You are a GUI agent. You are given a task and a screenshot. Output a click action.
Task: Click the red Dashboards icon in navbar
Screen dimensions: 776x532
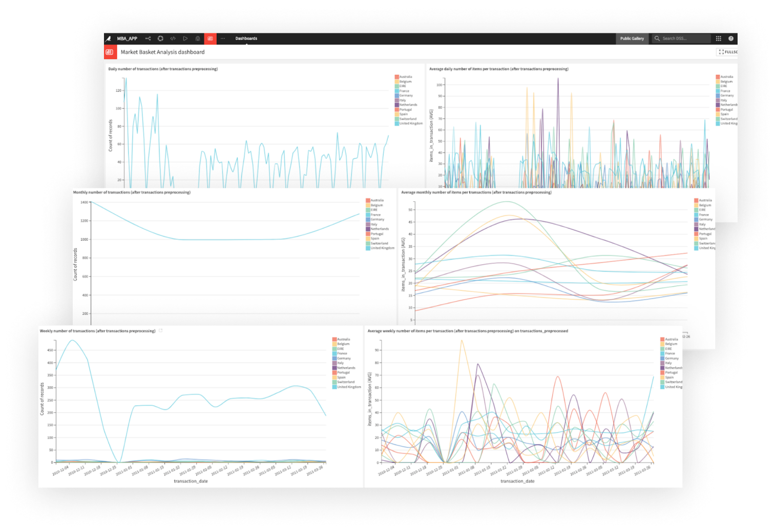pos(210,38)
